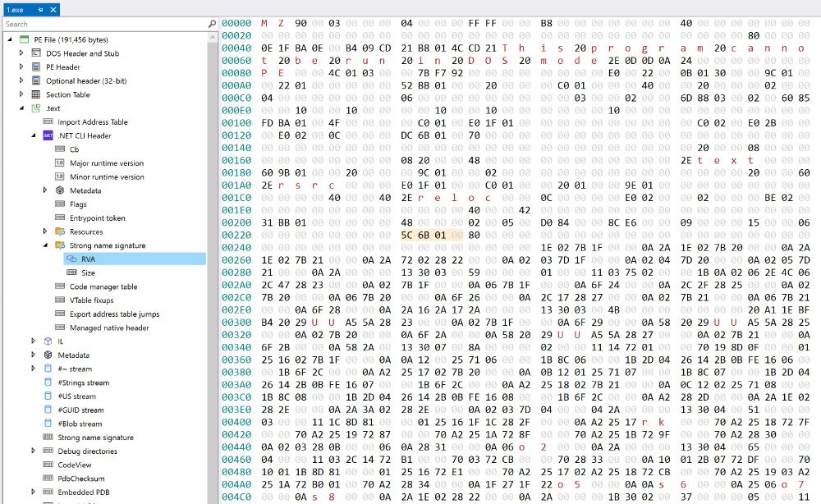This screenshot has height=504, width=821.
Task: Expand the DOS Header and Stub node
Action: tap(21, 53)
